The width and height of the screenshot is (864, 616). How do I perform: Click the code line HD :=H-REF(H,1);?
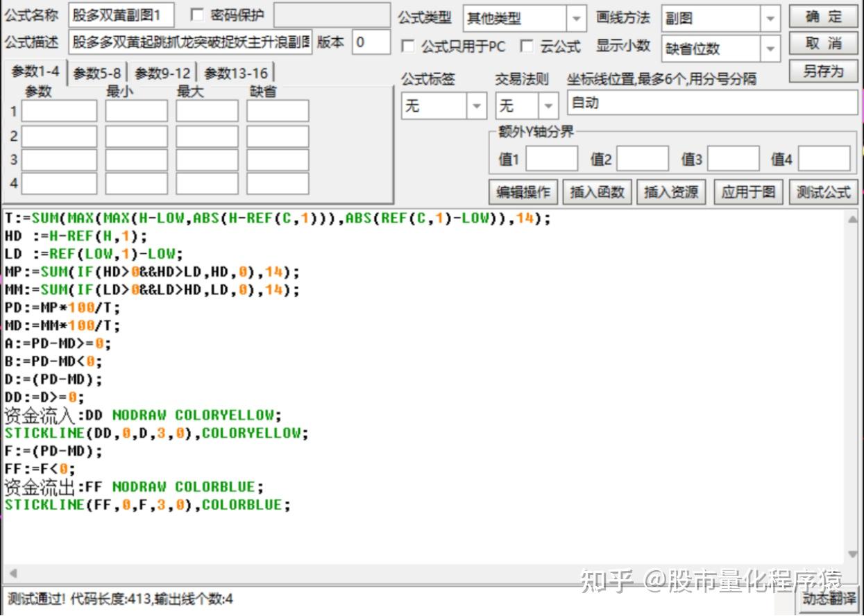click(76, 236)
